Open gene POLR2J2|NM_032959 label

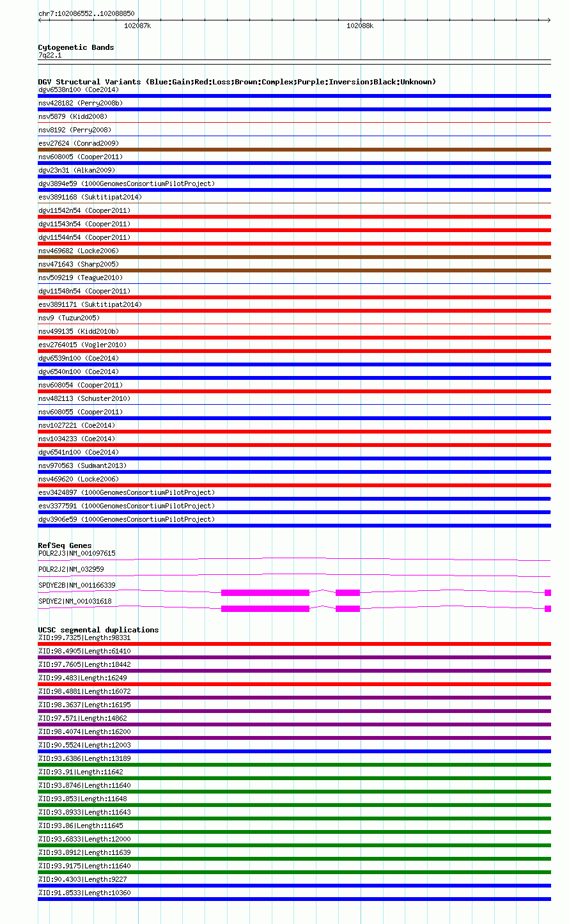tap(71, 569)
